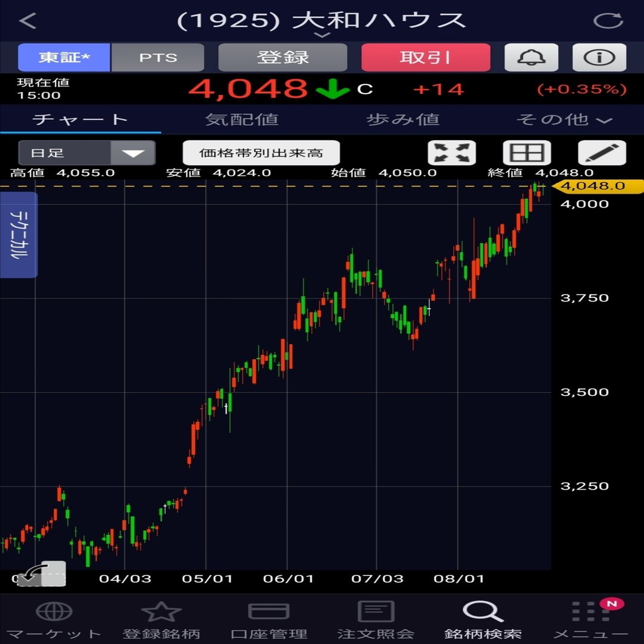
Task: Open the price alert bell
Action: click(531, 57)
